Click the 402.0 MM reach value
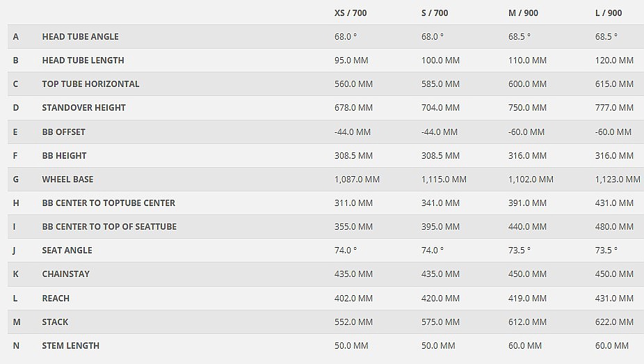This screenshot has width=644, height=364. pyautogui.click(x=353, y=298)
